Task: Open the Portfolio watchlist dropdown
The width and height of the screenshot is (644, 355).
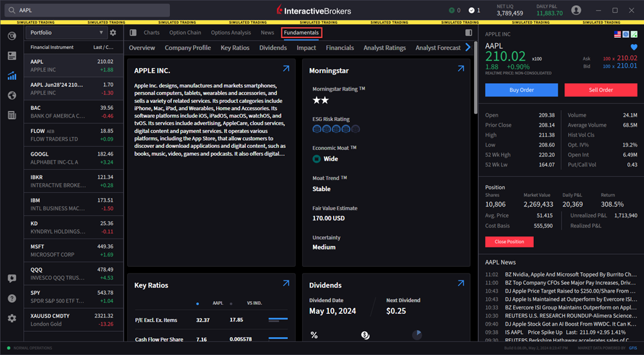Action: tap(66, 32)
